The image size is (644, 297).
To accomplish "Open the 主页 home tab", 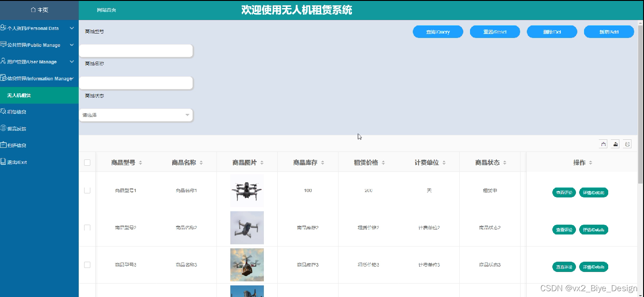I will coord(39,10).
